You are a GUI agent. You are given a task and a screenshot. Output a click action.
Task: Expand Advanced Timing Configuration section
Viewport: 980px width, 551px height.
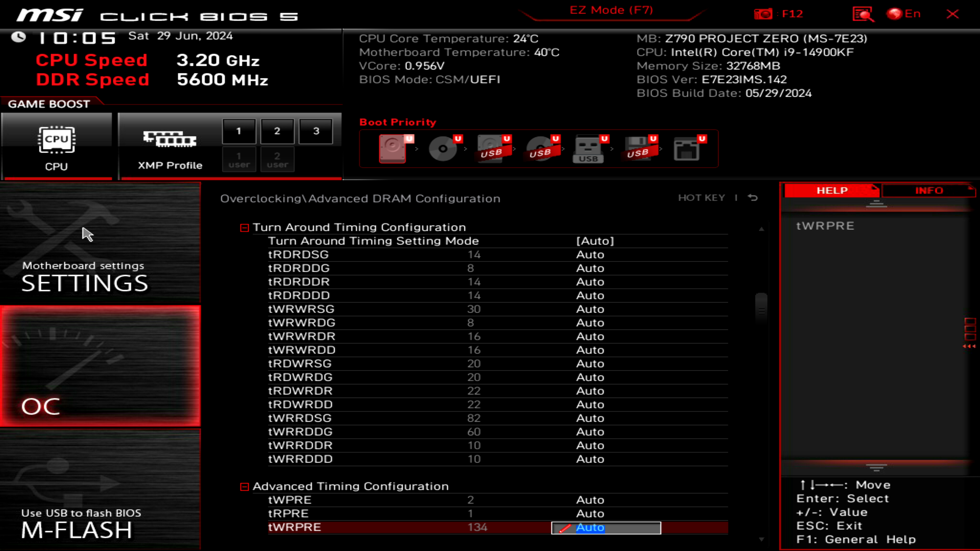244,486
